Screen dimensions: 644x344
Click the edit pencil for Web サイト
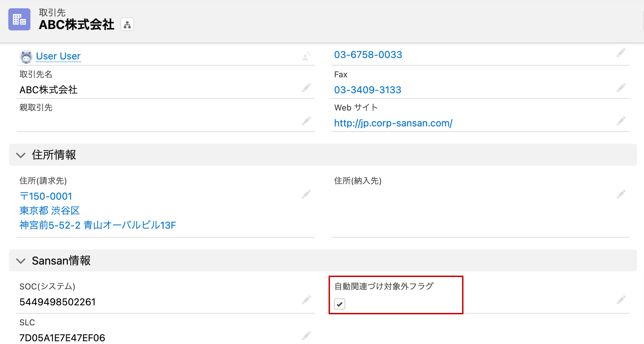[621, 121]
